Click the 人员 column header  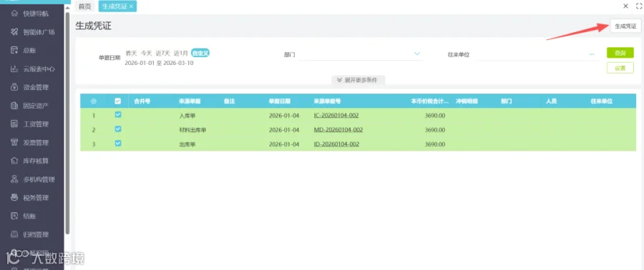(x=551, y=101)
